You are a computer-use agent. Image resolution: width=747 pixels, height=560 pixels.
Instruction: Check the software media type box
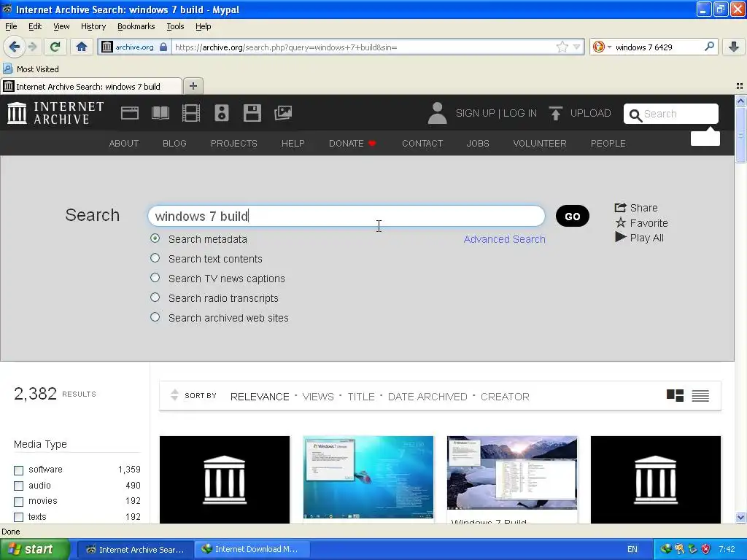click(x=18, y=470)
